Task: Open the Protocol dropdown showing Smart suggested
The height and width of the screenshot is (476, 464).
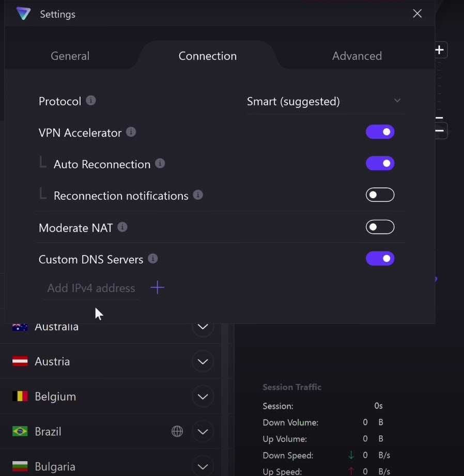Action: coord(324,101)
